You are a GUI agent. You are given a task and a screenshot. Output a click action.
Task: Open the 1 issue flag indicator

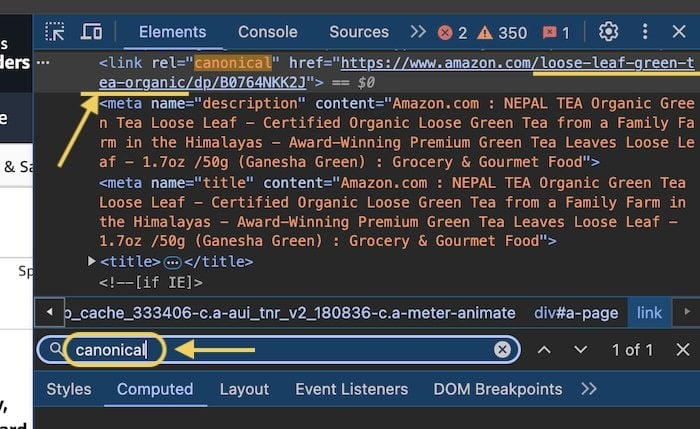click(x=556, y=33)
